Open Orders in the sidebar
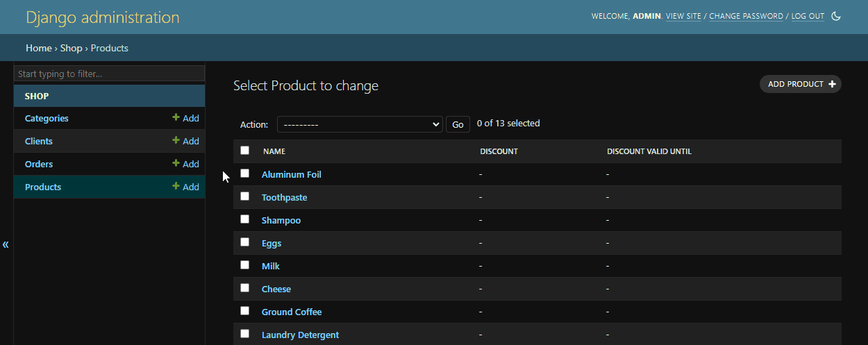 (39, 165)
